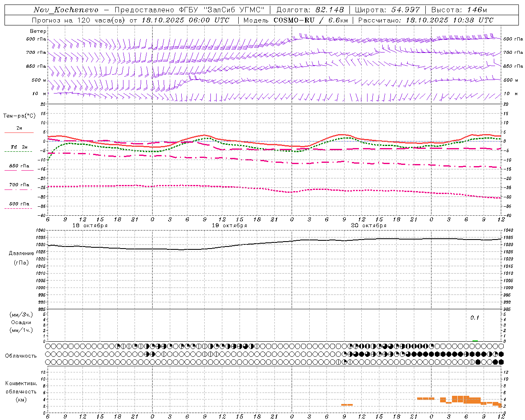525x420 pixels.
Task: Click the (мм/3ч.) precipitation unit label
Action: pos(21,315)
